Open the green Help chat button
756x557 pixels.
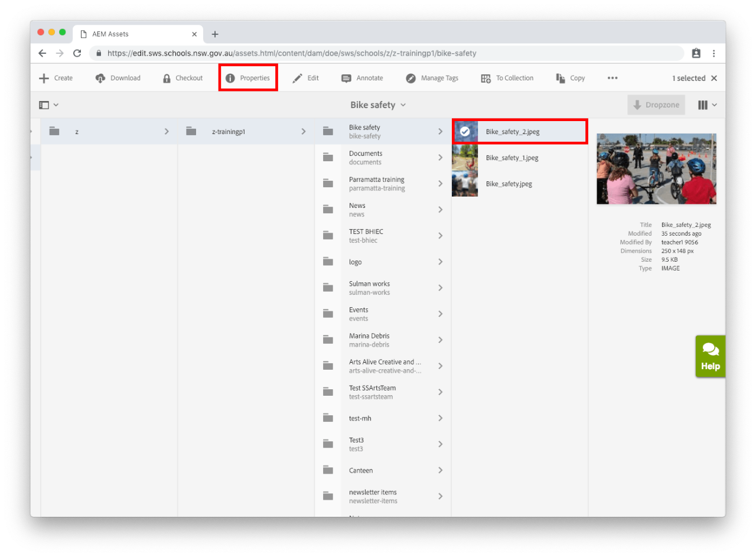point(711,356)
